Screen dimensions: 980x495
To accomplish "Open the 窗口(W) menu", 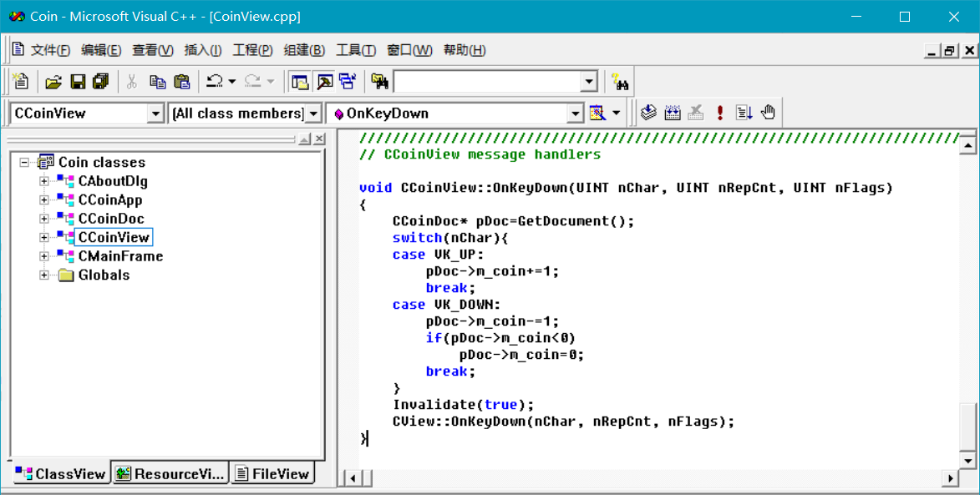I will tap(409, 51).
